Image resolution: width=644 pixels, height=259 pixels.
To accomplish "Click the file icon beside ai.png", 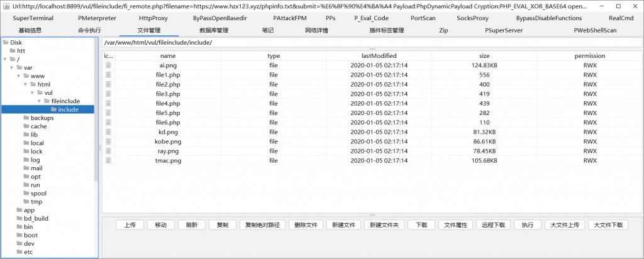I will (109, 65).
